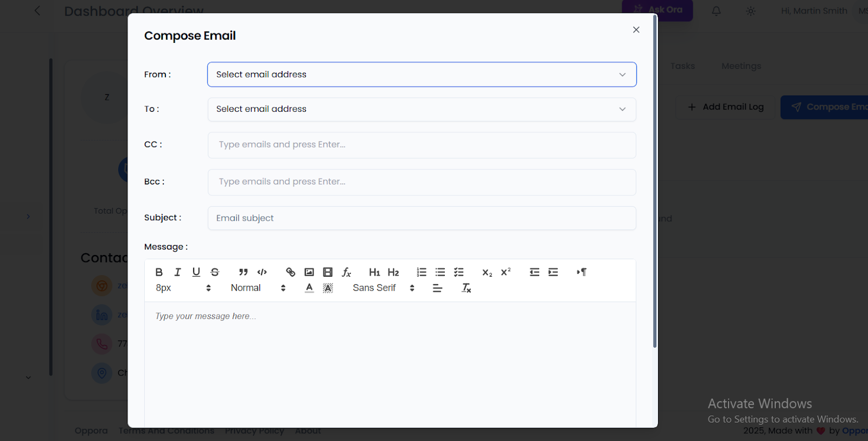The image size is (868, 441).
Task: Click the Email subject input field
Action: [x=422, y=218]
